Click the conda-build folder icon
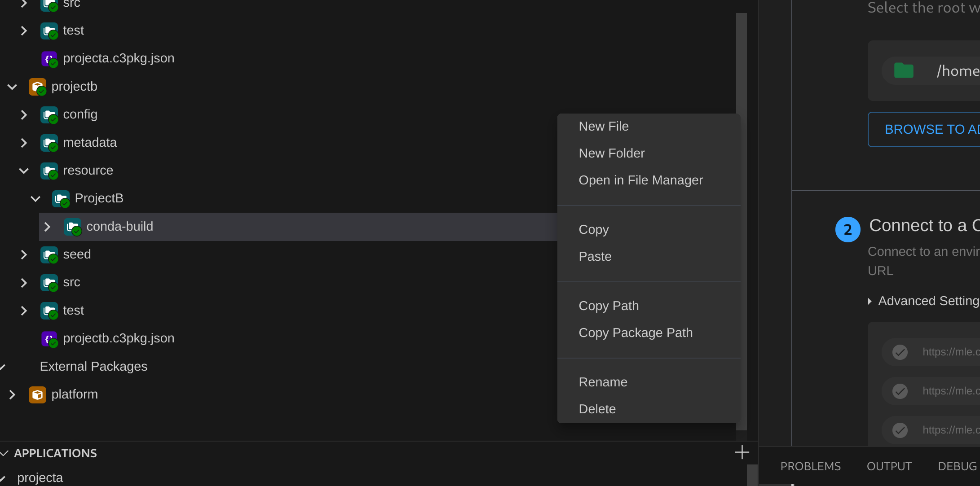Viewport: 980px width, 486px height. coord(72,227)
